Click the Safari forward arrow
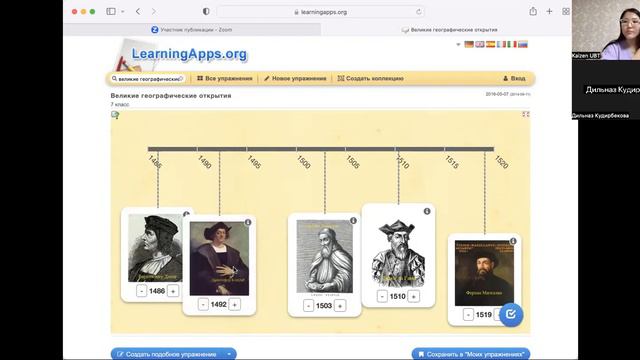This screenshot has width=640, height=360. 153,11
